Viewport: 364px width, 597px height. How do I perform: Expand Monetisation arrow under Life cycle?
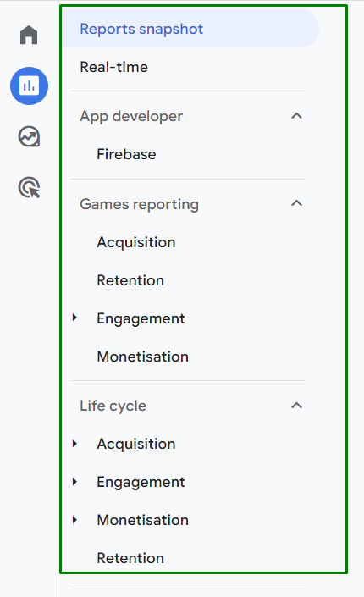75,520
